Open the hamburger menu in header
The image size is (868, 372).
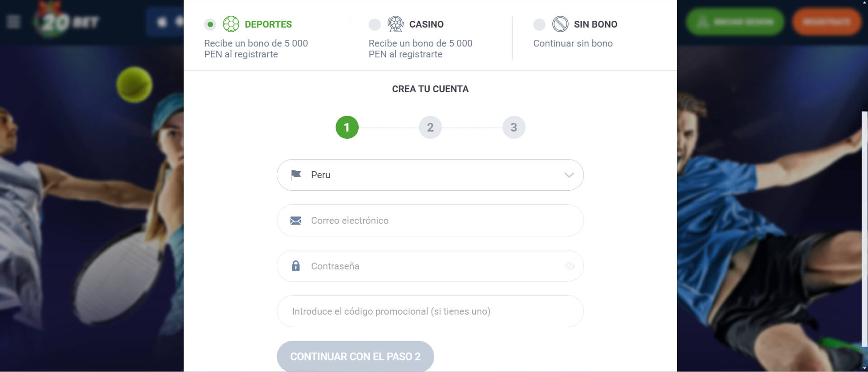[x=14, y=21]
